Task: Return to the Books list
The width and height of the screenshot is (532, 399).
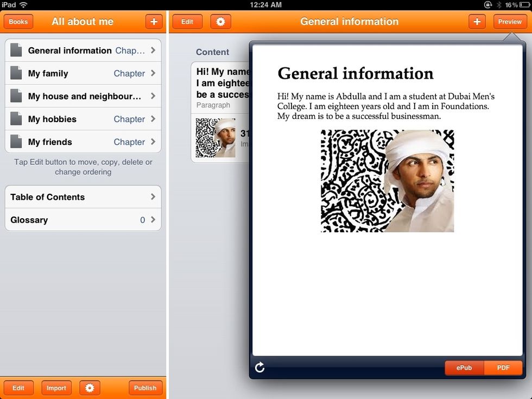Action: (x=18, y=22)
